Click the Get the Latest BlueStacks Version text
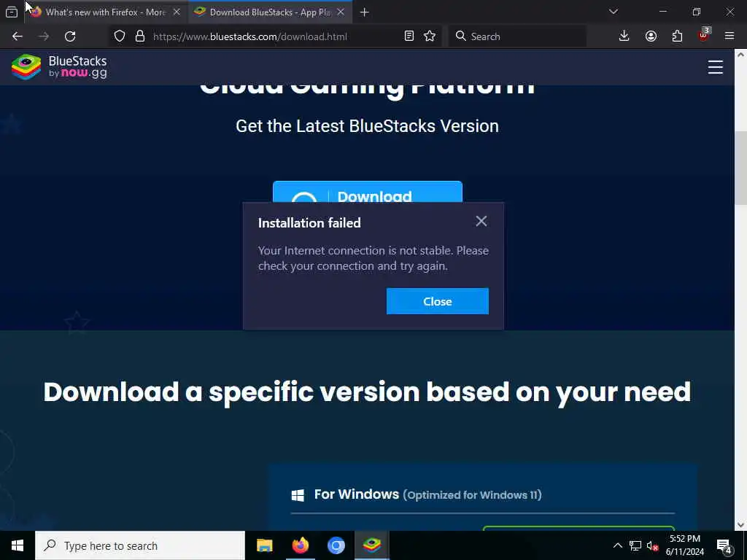Image resolution: width=747 pixels, height=560 pixels. point(368,126)
